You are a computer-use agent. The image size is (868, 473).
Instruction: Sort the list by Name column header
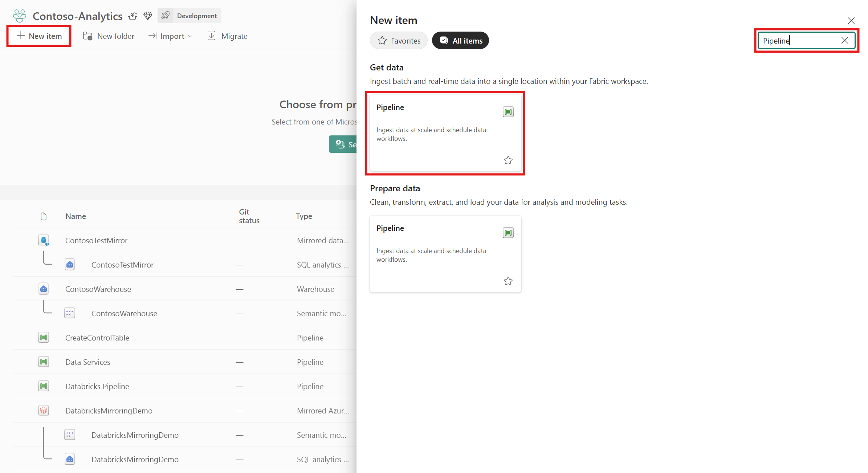coord(76,216)
